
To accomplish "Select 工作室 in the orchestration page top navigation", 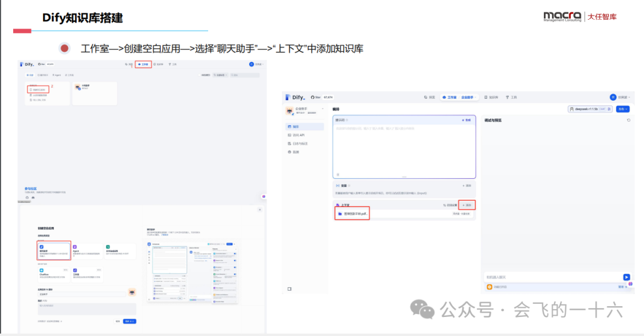I will (x=450, y=97).
